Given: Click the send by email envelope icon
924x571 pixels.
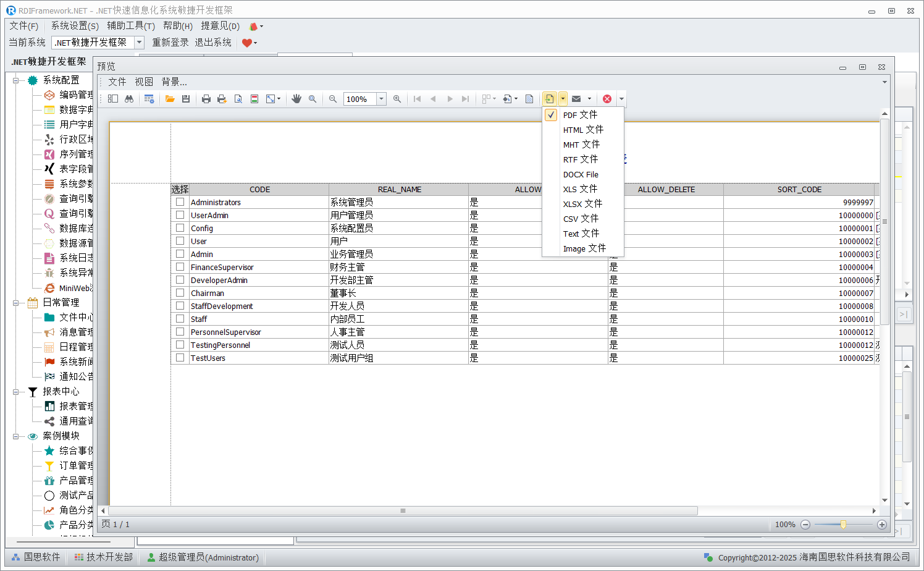Looking at the screenshot, I should point(576,99).
